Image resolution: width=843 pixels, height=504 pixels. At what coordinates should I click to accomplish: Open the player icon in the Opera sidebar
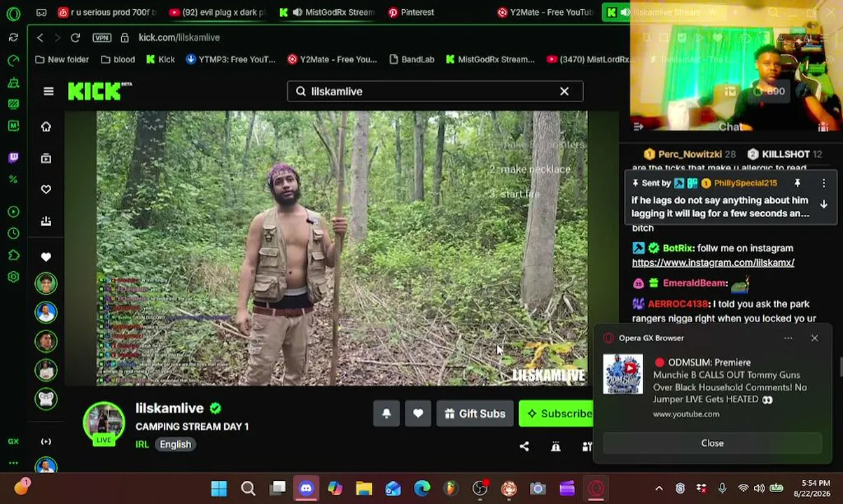click(x=13, y=211)
